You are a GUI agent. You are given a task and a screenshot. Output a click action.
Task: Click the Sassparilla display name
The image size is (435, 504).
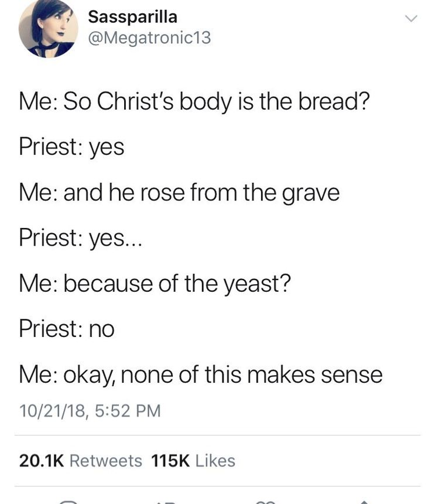coord(132,17)
